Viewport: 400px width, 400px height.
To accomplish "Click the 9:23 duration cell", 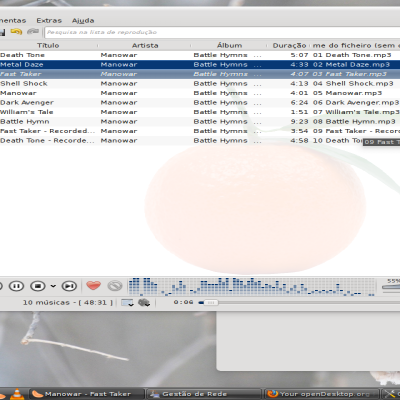I will coord(299,122).
